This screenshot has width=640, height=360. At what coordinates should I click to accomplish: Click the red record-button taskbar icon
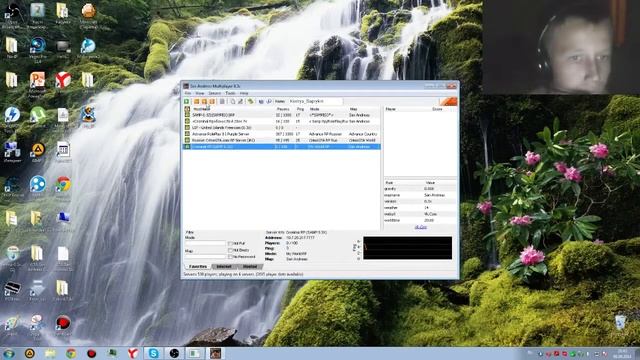coord(91,353)
